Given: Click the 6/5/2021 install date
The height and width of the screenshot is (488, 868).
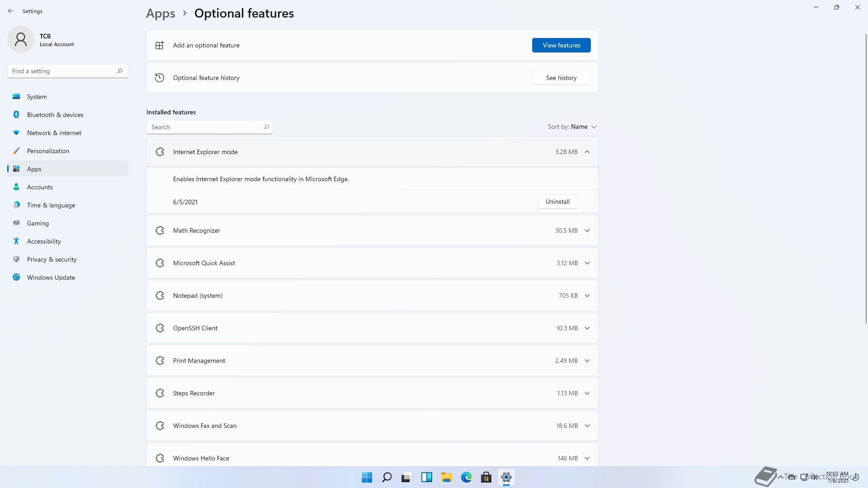Looking at the screenshot, I should pos(185,202).
